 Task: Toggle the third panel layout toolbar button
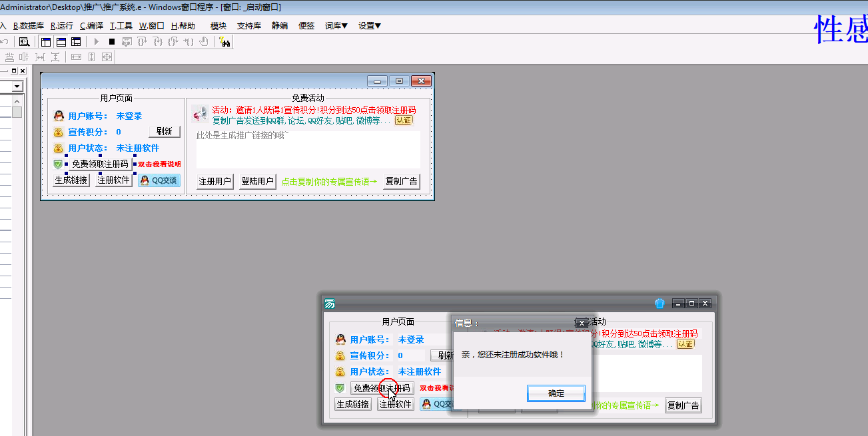click(x=77, y=42)
